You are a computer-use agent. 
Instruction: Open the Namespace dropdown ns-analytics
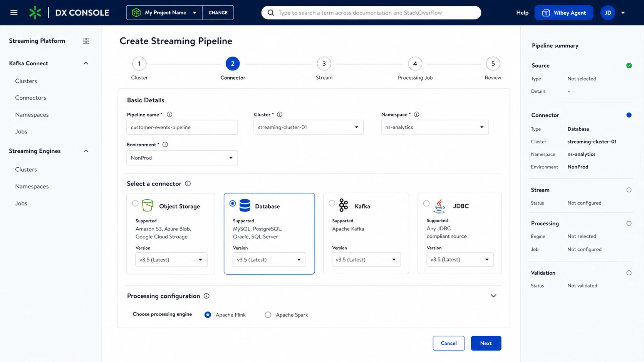[x=435, y=127]
